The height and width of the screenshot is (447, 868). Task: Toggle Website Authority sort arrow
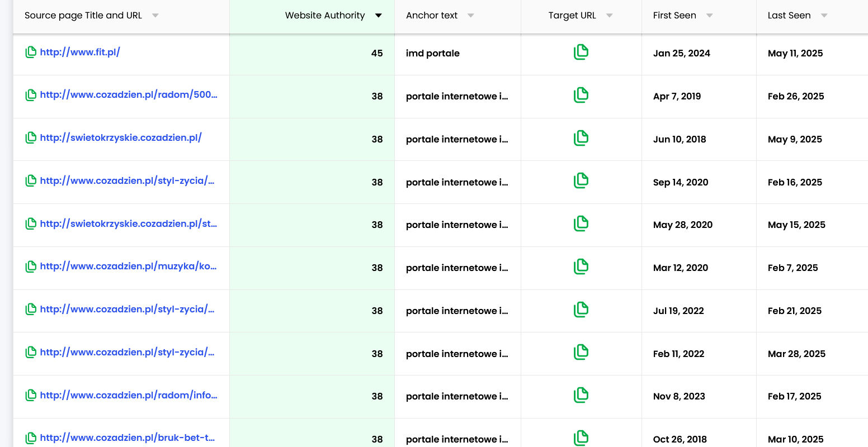pyautogui.click(x=379, y=16)
